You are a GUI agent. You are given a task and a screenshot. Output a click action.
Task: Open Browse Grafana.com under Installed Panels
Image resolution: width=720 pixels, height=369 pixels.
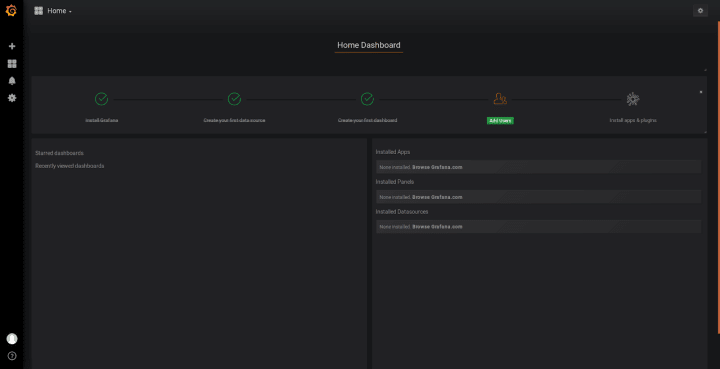(x=437, y=197)
